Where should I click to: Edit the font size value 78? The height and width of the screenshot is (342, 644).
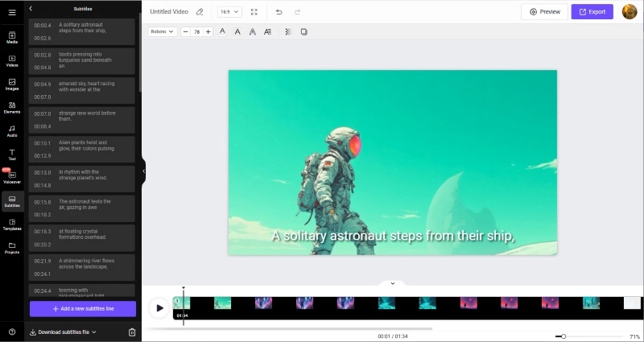tap(197, 31)
